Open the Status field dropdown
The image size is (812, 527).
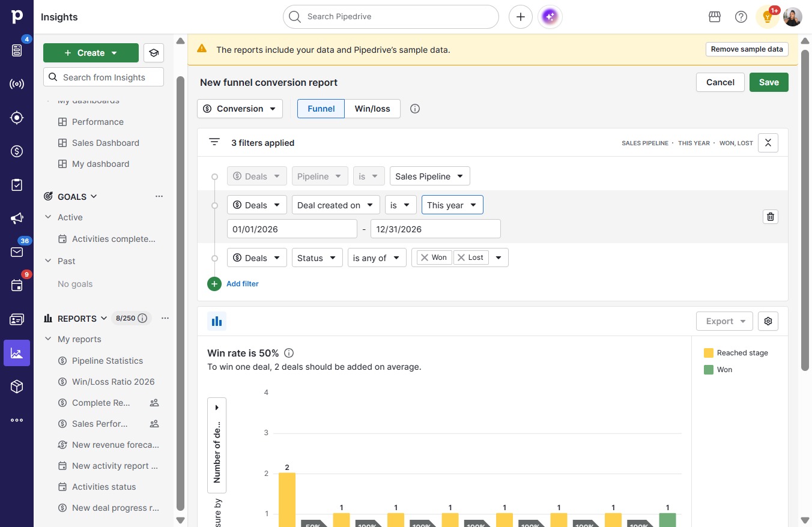[317, 258]
